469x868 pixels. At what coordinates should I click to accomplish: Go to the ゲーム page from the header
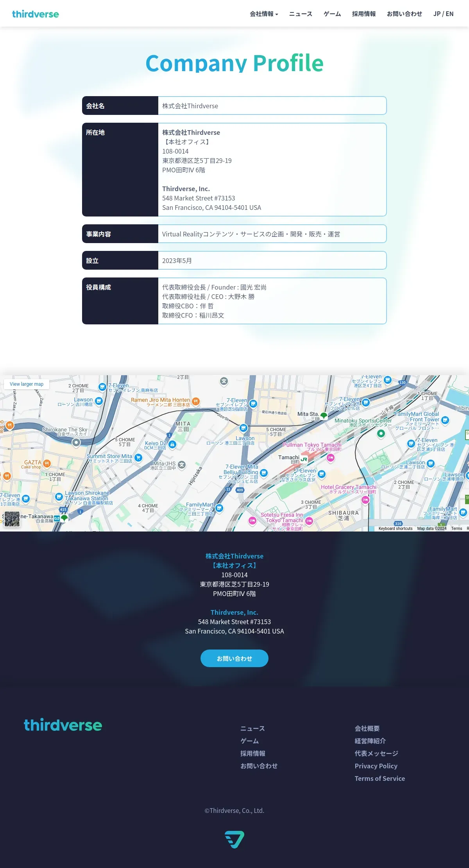(x=332, y=14)
